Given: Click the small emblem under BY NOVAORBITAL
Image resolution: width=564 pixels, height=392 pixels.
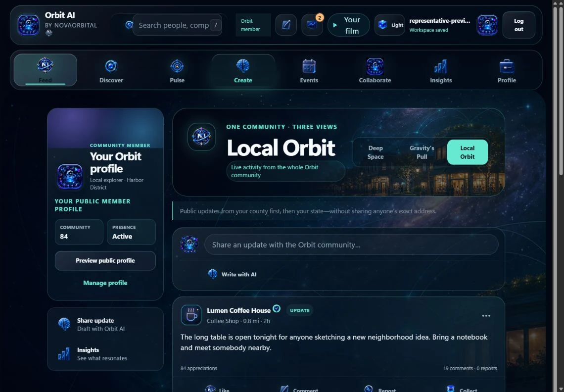Looking at the screenshot, I should coord(49,33).
